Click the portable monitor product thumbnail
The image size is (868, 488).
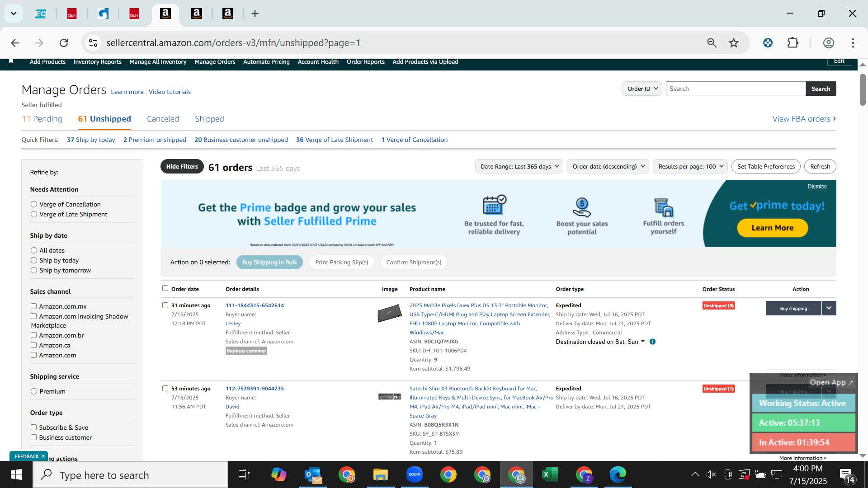tap(390, 313)
